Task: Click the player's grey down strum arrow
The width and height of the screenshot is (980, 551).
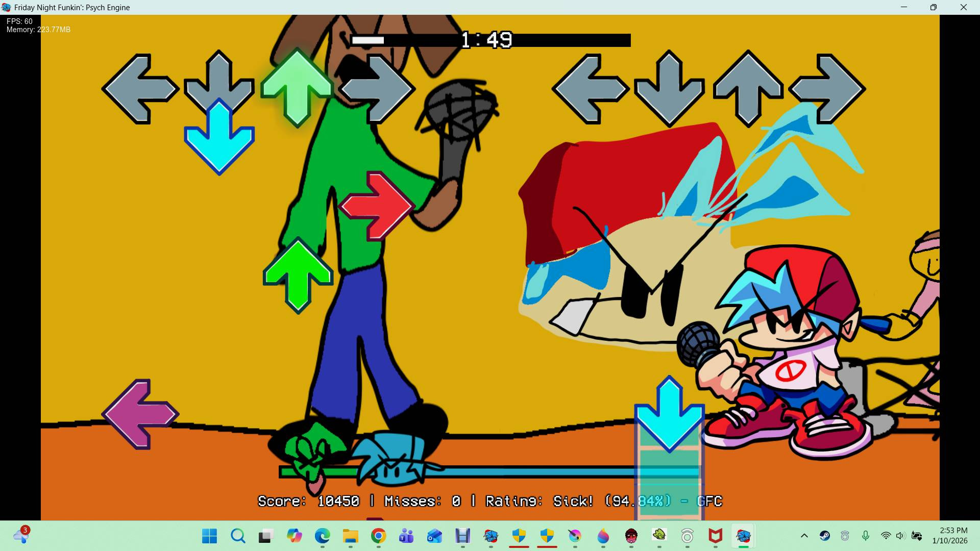Action: point(669,89)
